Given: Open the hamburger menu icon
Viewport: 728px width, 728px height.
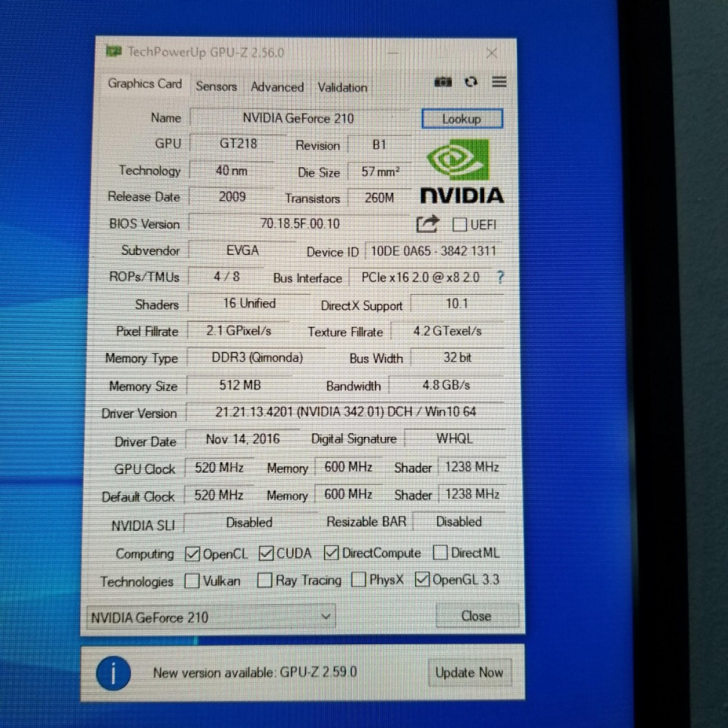Looking at the screenshot, I should 499,81.
